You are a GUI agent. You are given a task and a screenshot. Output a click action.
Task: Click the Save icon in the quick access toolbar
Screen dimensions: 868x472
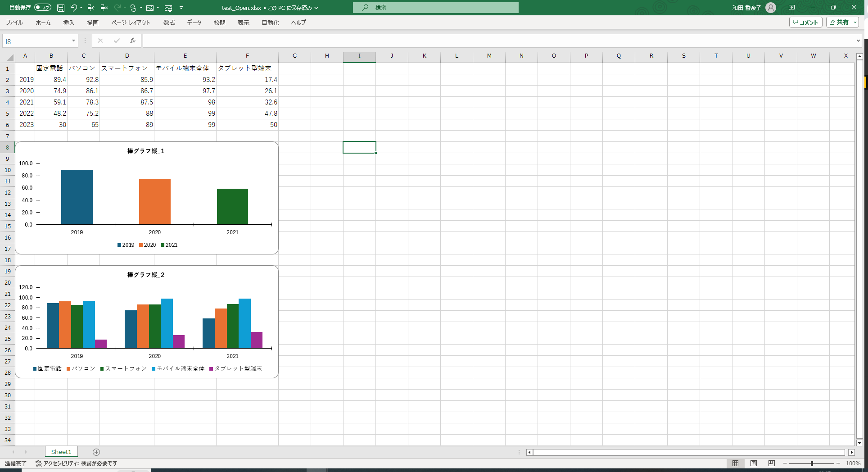(61, 8)
